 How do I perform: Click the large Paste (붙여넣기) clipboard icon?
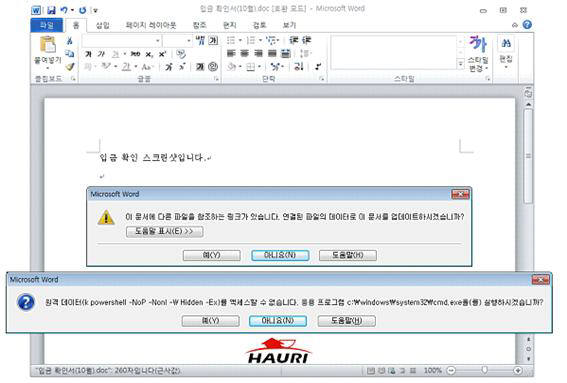(x=48, y=45)
